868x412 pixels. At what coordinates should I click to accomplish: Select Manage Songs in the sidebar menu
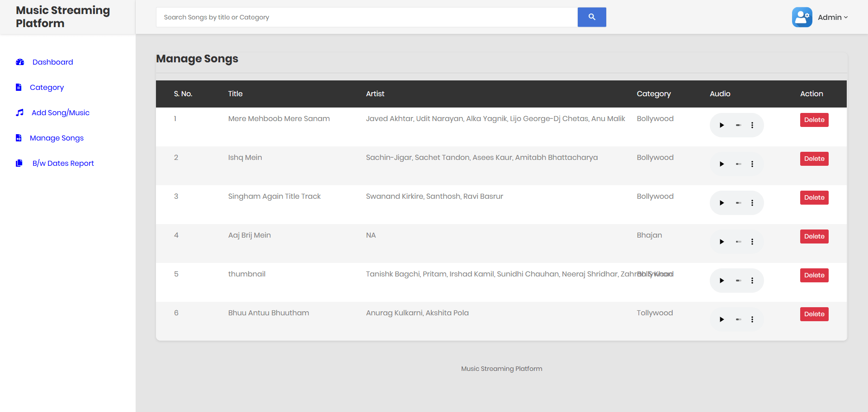pyautogui.click(x=57, y=138)
